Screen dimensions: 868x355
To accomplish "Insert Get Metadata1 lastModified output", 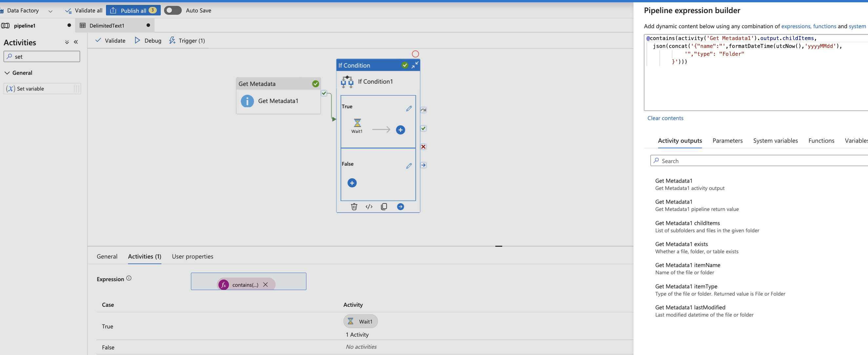I will pyautogui.click(x=704, y=310).
